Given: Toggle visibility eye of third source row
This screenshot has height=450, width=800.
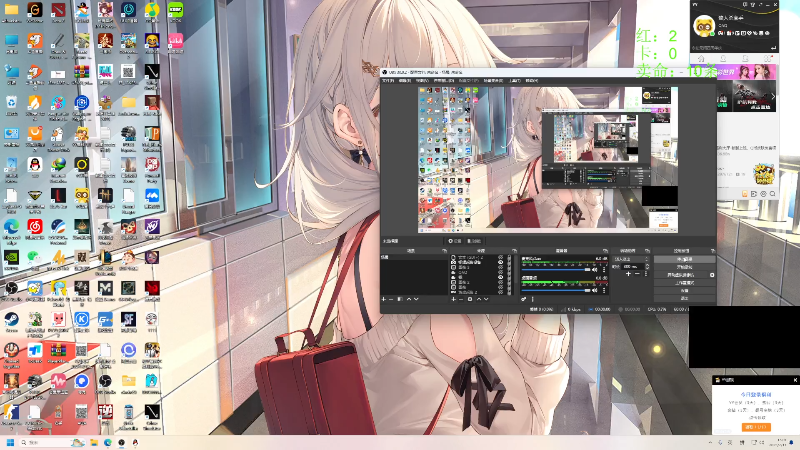Looking at the screenshot, I should 501,267.
